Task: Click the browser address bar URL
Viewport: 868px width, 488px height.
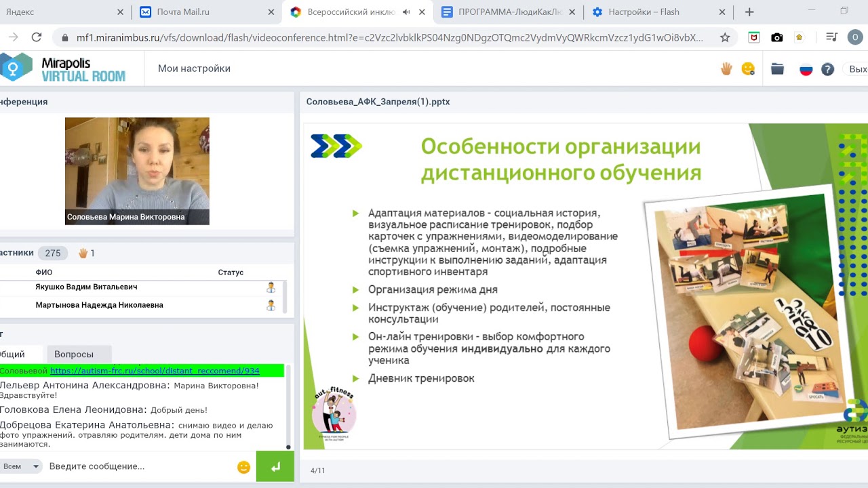Action: pos(390,38)
